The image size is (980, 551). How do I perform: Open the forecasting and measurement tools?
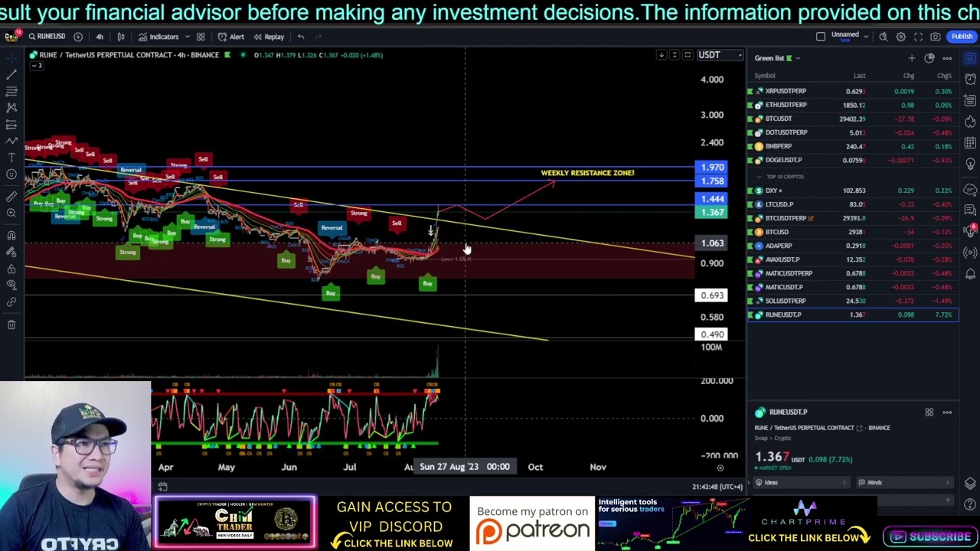click(x=11, y=125)
